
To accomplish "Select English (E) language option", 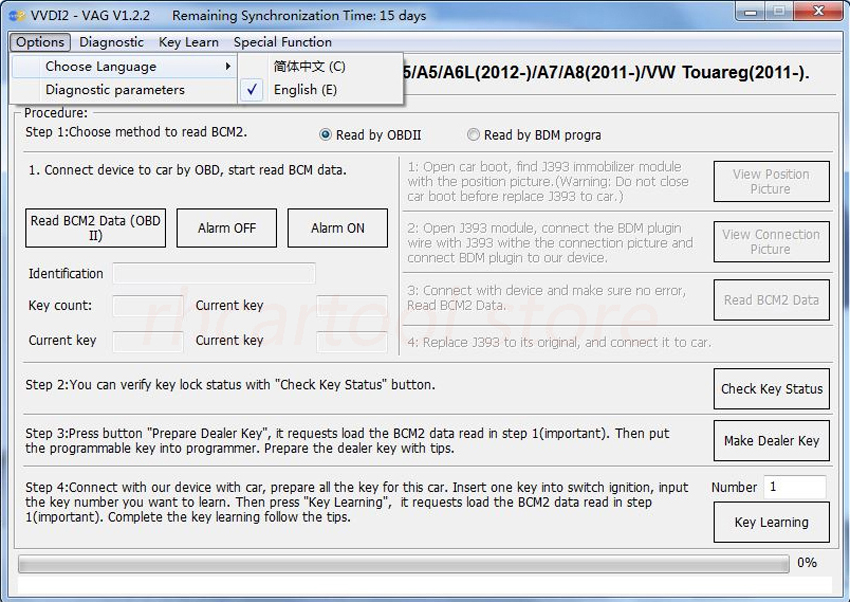I will tap(320, 90).
